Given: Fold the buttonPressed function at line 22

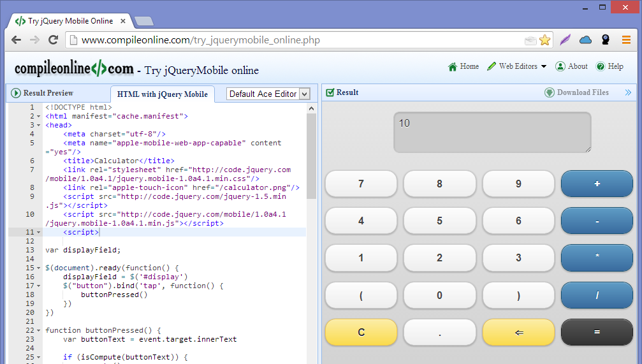Looking at the screenshot, I should coord(38,330).
